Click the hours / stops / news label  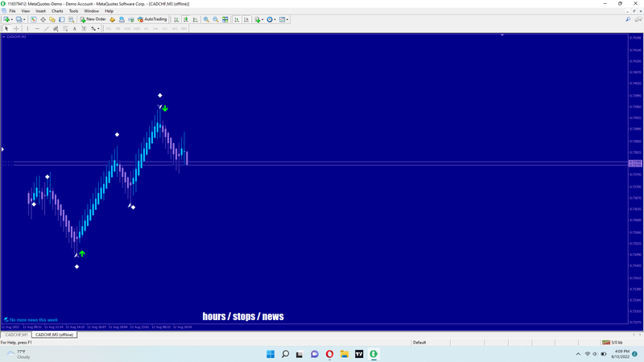(x=243, y=316)
